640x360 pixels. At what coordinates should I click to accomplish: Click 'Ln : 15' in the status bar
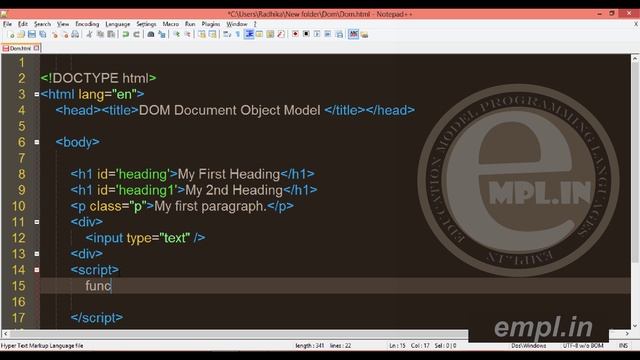[397, 346]
